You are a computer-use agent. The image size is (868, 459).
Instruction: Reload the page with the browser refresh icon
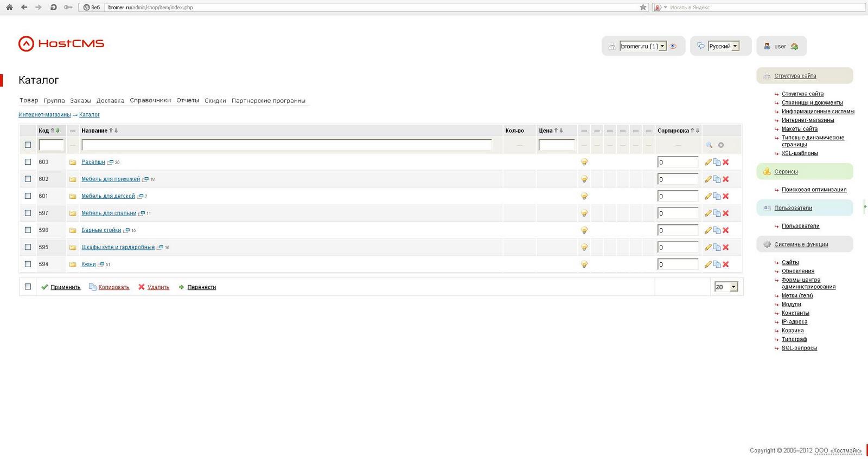pyautogui.click(x=53, y=8)
